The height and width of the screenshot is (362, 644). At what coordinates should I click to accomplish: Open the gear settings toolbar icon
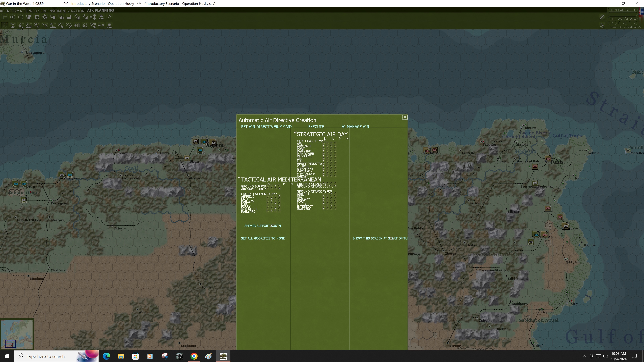(45, 17)
